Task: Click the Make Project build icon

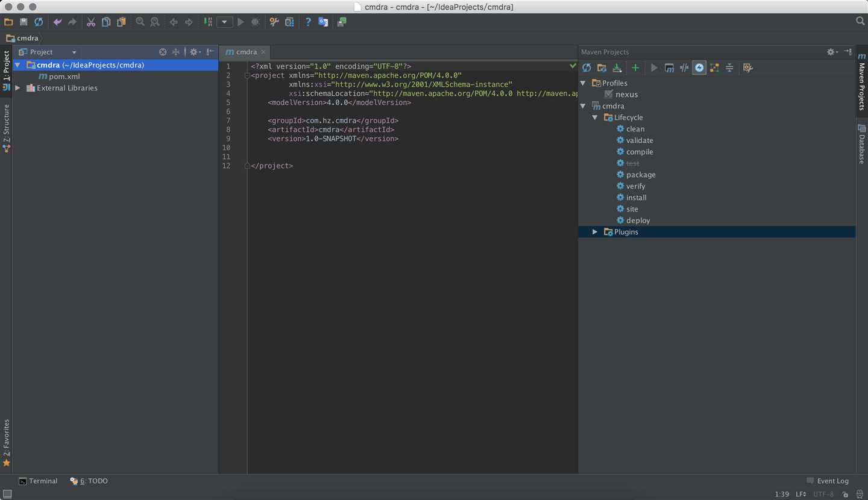Action: pyautogui.click(x=207, y=22)
